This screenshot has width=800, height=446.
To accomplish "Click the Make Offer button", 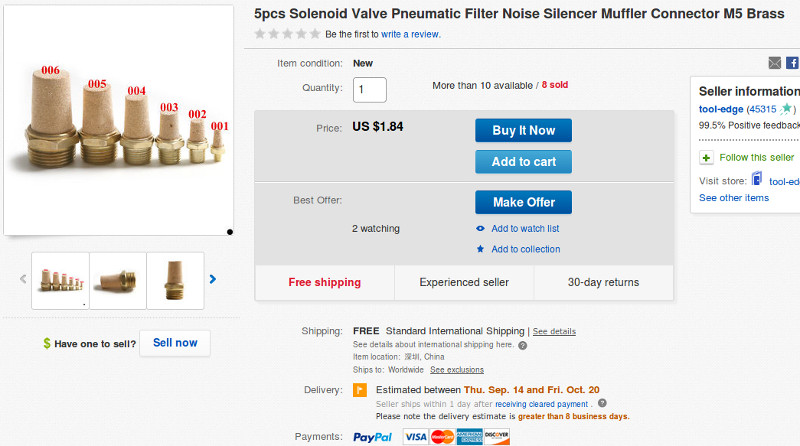I will tap(523, 202).
